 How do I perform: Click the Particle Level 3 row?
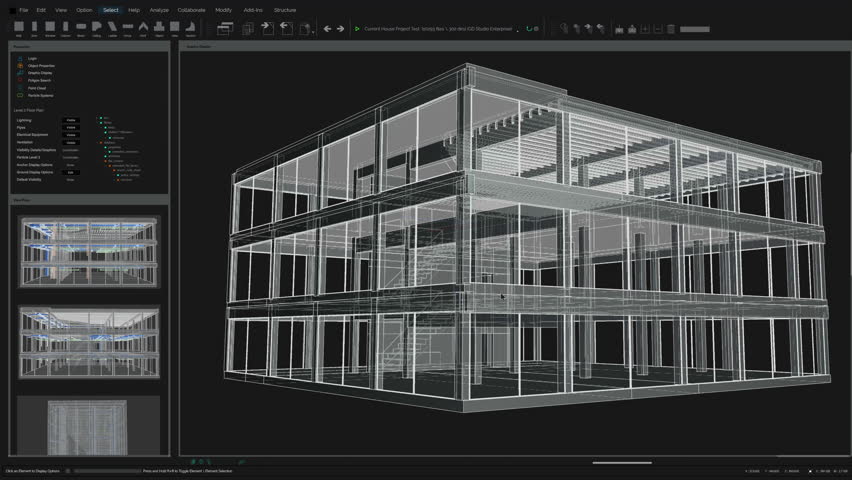click(48, 157)
